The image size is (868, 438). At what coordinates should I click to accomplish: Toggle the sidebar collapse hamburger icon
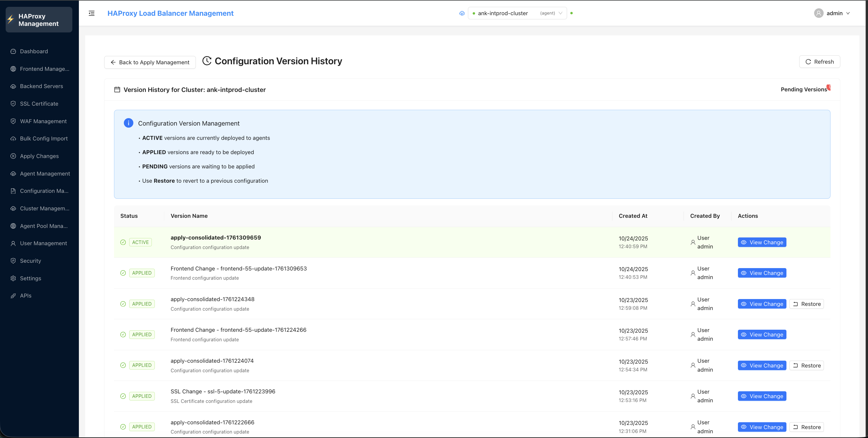(91, 13)
